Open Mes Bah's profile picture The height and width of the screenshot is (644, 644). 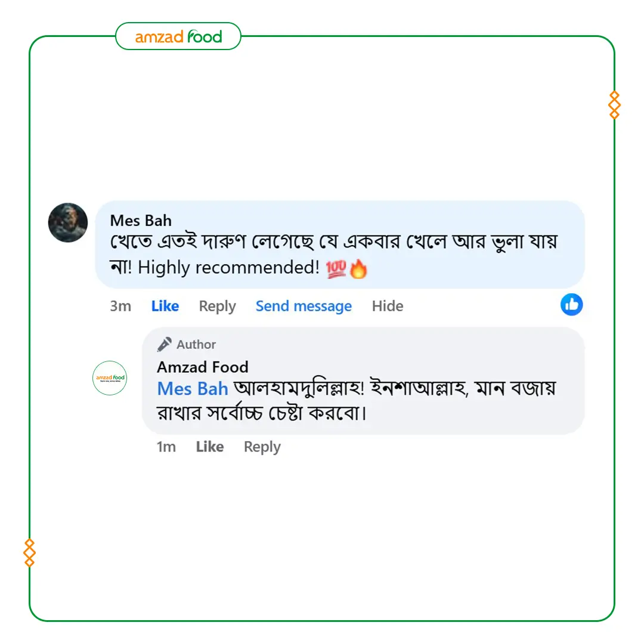pyautogui.click(x=68, y=222)
